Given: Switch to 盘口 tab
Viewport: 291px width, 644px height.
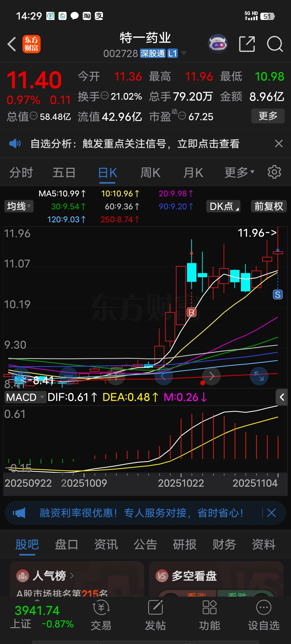Looking at the screenshot, I should click(x=66, y=544).
